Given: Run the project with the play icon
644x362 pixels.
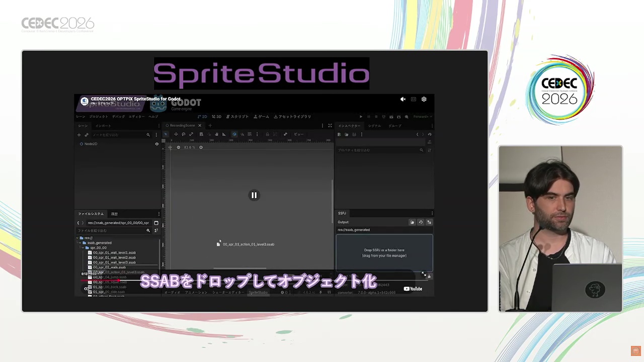Looking at the screenshot, I should click(361, 117).
